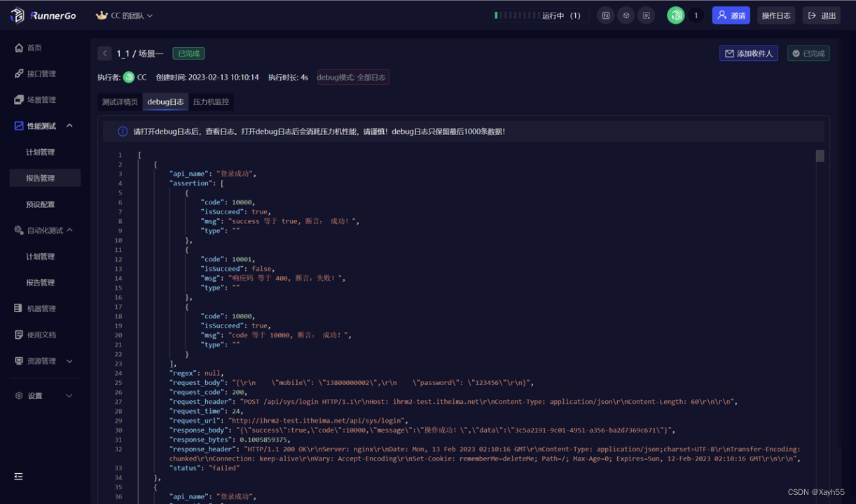Click the RunnerGo logo at top left

point(43,15)
